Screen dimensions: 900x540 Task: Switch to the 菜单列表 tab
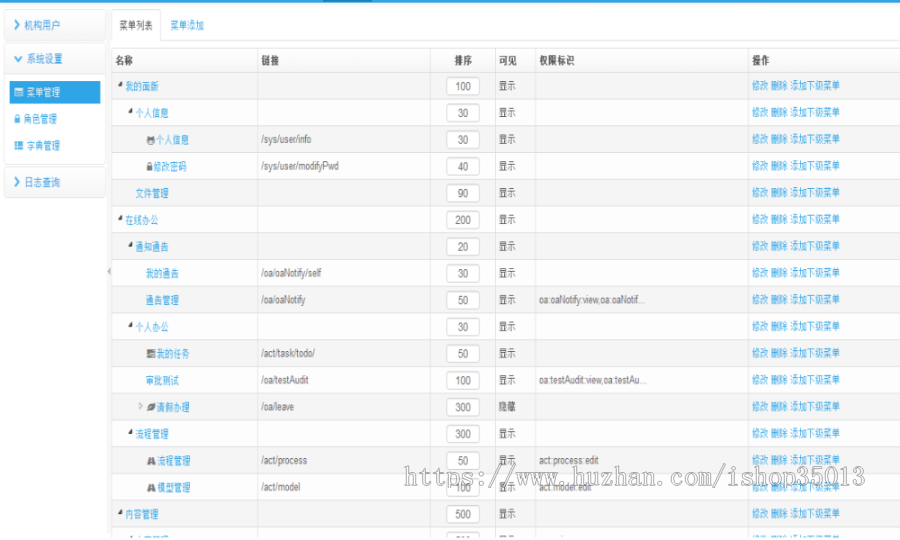coord(136,25)
